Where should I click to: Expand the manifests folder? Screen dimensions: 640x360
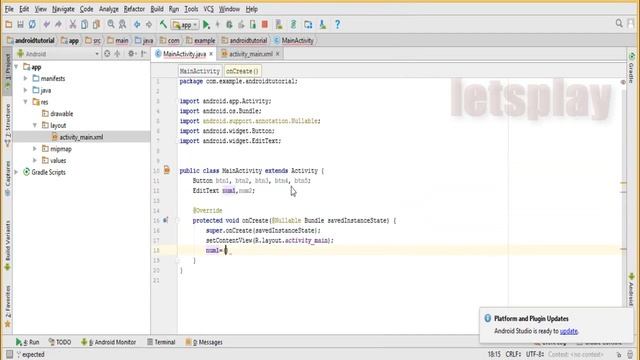26,78
